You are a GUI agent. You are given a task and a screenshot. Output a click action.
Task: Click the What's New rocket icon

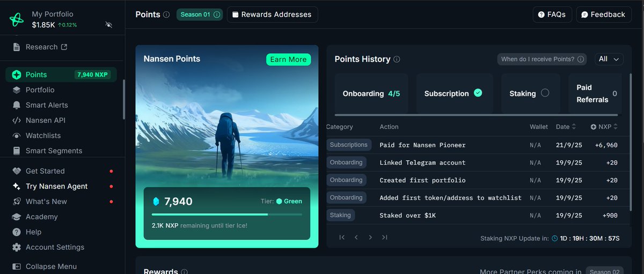pos(17,202)
